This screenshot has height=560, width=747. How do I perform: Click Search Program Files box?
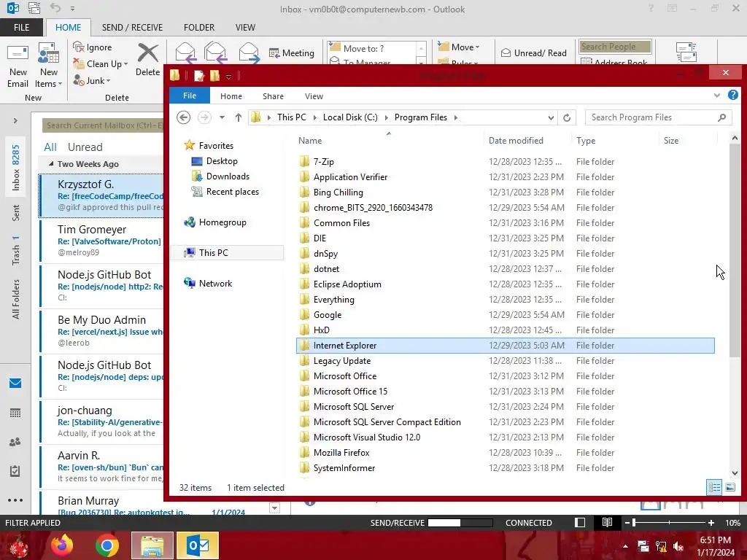(659, 117)
